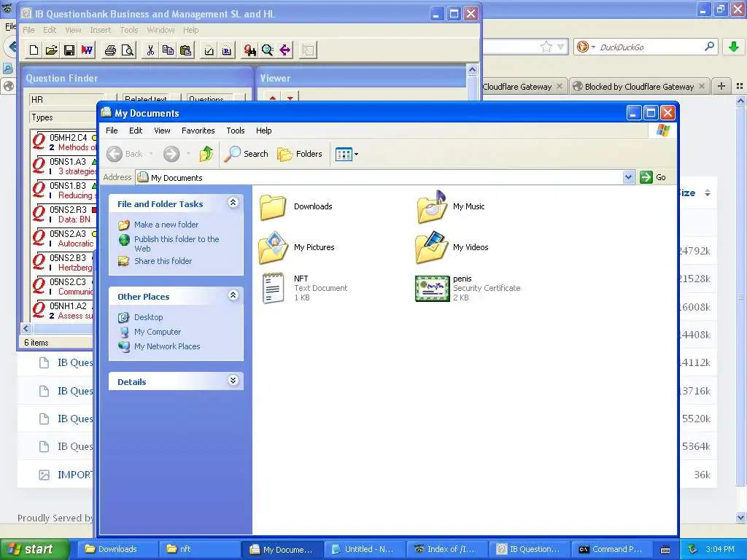Image resolution: width=747 pixels, height=560 pixels.
Task: Open the Favorites menu in My Documents
Action: click(198, 131)
